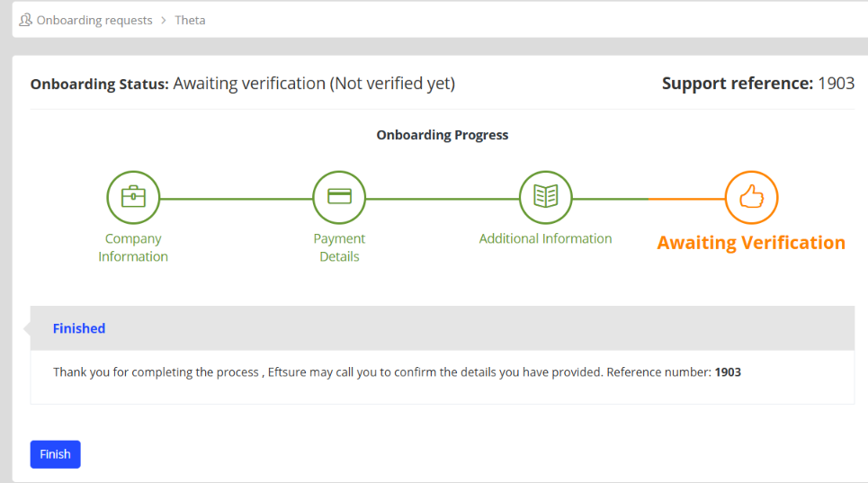
Task: Click the collapse arrow left of Finished panel
Action: coord(27,328)
